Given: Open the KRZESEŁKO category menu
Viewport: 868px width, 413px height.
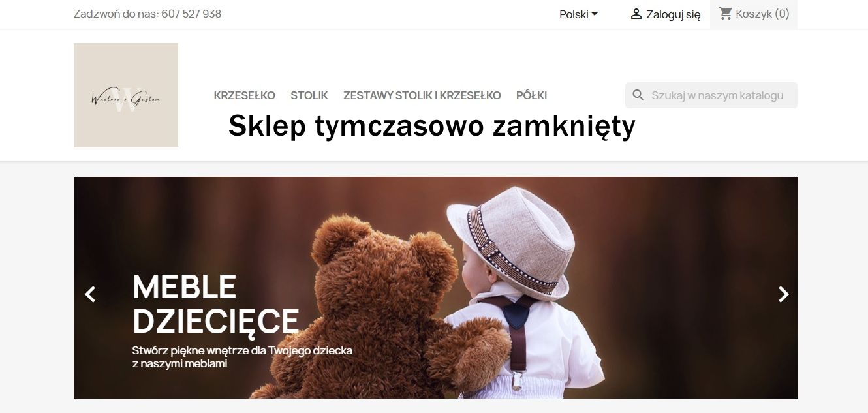Looking at the screenshot, I should click(245, 95).
